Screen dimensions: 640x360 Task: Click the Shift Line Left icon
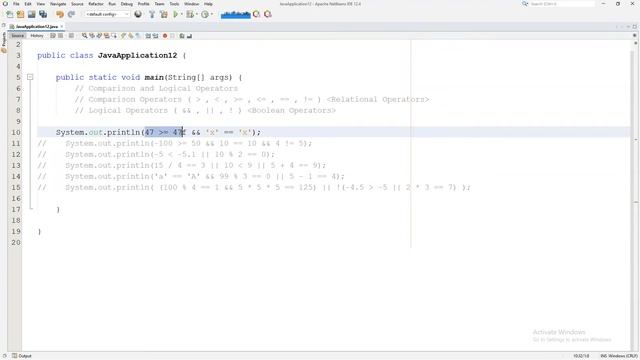tap(148, 36)
